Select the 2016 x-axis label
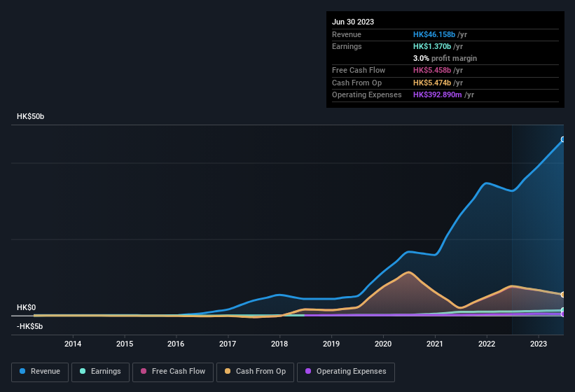The height and width of the screenshot is (392, 575). [176, 344]
